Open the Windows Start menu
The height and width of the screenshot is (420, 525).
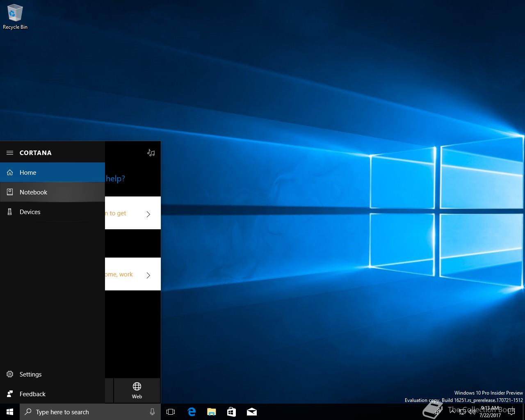coord(10,412)
